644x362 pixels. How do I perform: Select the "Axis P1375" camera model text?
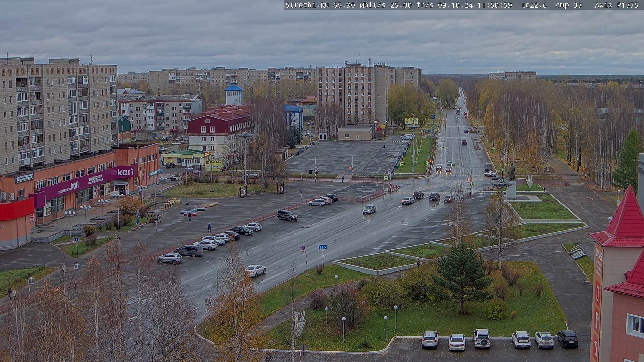pos(616,5)
